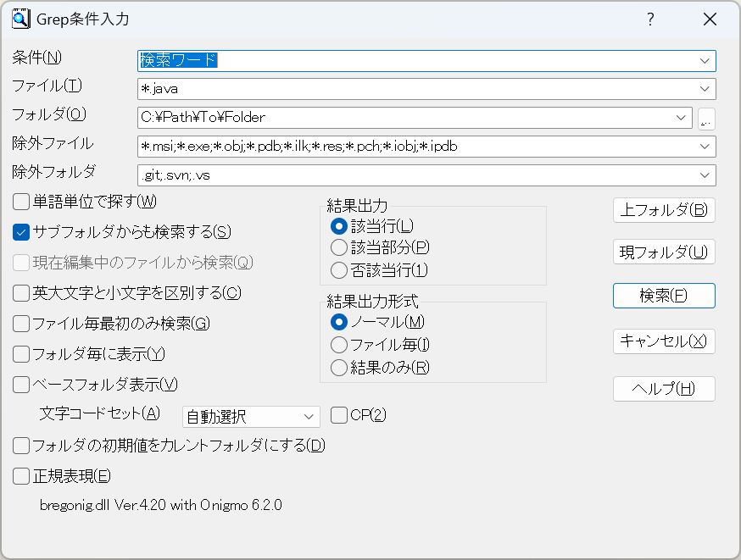
Task: Expand the 条件 search history dropdown
Action: (x=705, y=60)
